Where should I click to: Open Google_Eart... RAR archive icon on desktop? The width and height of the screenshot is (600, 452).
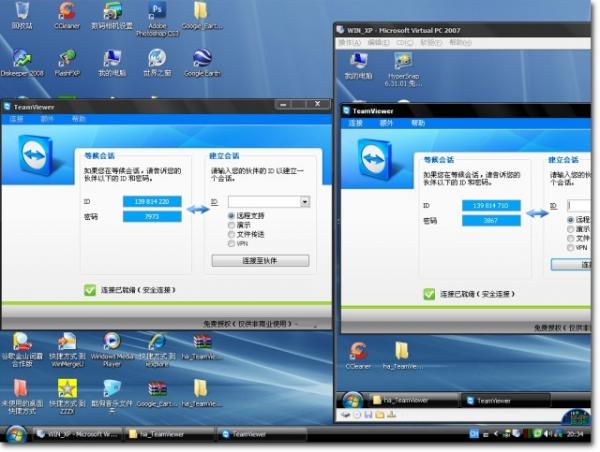click(157, 389)
